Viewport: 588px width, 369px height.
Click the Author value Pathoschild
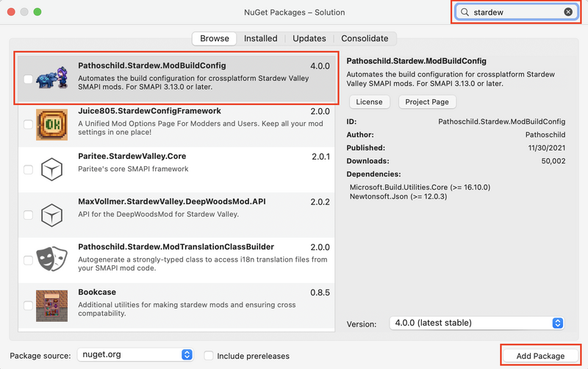coord(545,135)
